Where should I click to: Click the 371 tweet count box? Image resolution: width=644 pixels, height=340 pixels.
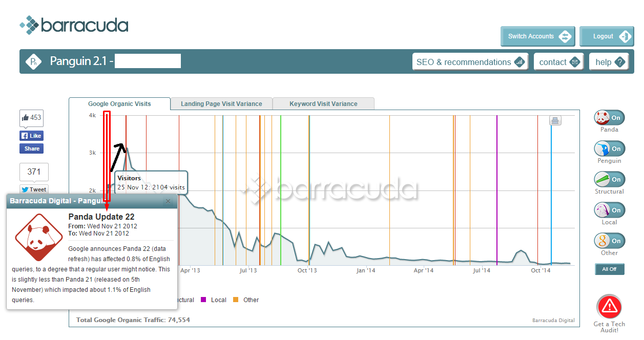(34, 172)
